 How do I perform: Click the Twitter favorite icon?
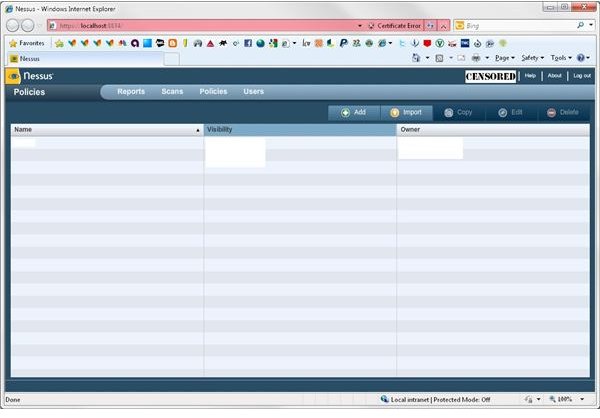pos(402,43)
